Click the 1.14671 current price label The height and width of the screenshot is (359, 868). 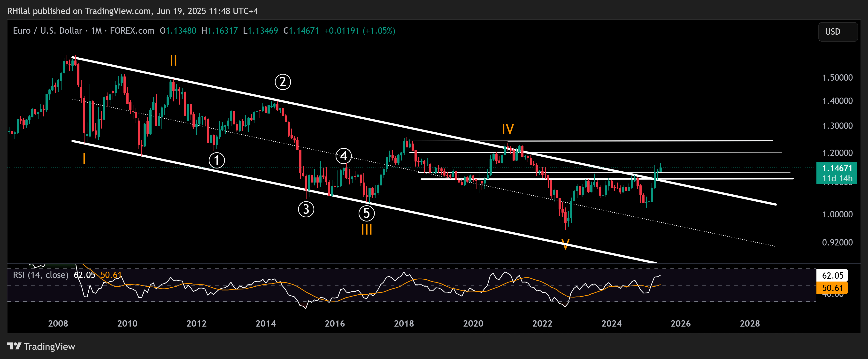837,168
